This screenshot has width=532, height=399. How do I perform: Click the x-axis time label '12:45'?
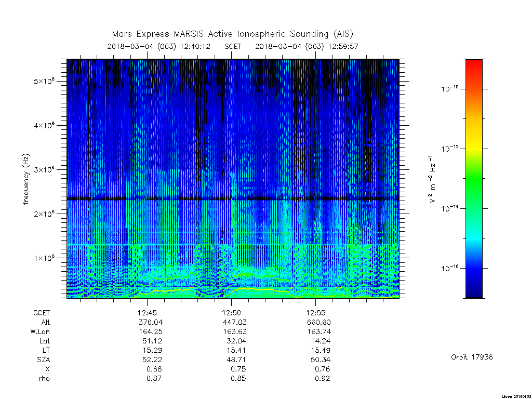[147, 313]
